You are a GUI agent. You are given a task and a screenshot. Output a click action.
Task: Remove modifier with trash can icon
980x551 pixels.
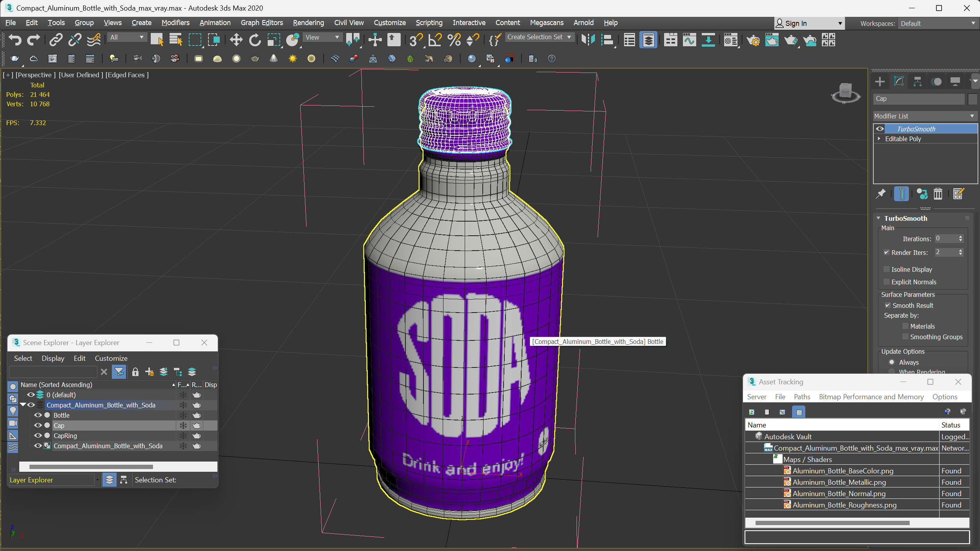point(938,194)
